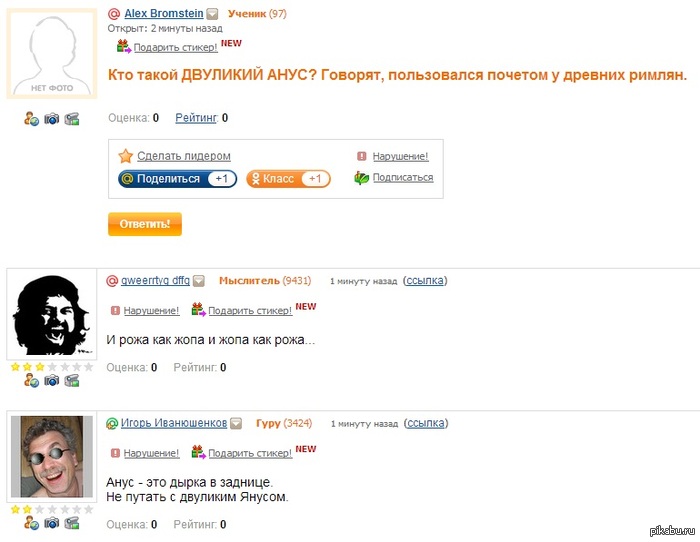Click third star under qweerrtyq's avatar
Image resolution: width=700 pixels, height=542 pixels.
point(40,367)
